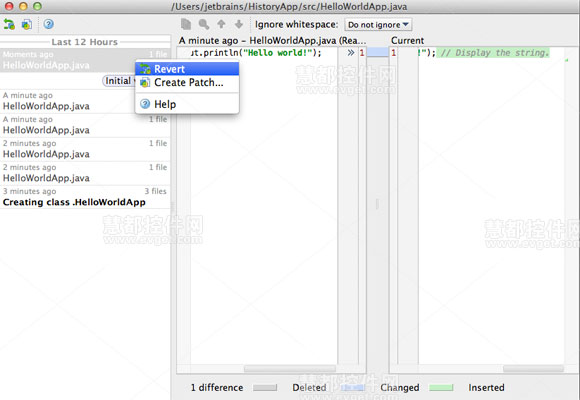Click the magnifier search icon in diff toolbar
The width and height of the screenshot is (580, 400).
tap(203, 24)
